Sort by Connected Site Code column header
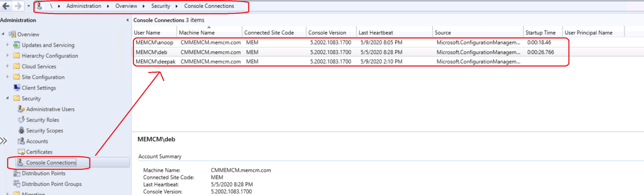The image size is (644, 195). [x=274, y=33]
